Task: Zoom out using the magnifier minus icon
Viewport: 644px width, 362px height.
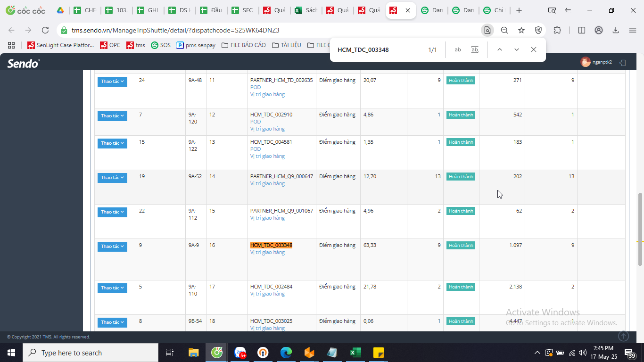Action: tap(504, 30)
